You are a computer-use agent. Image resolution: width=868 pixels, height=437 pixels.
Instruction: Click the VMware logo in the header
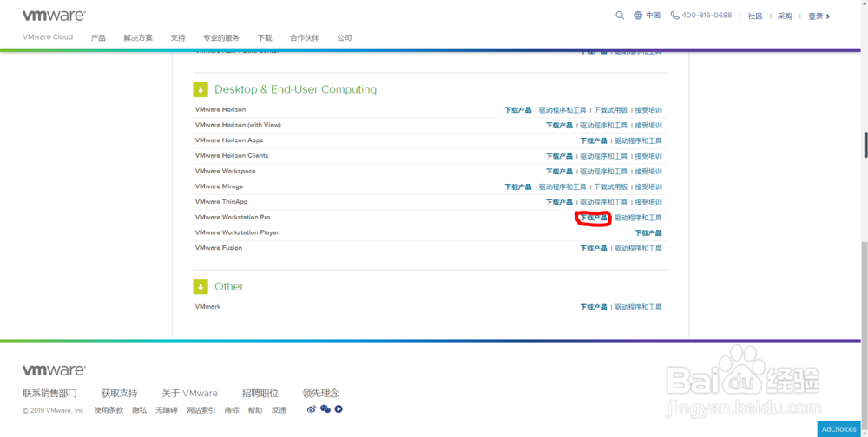54,16
